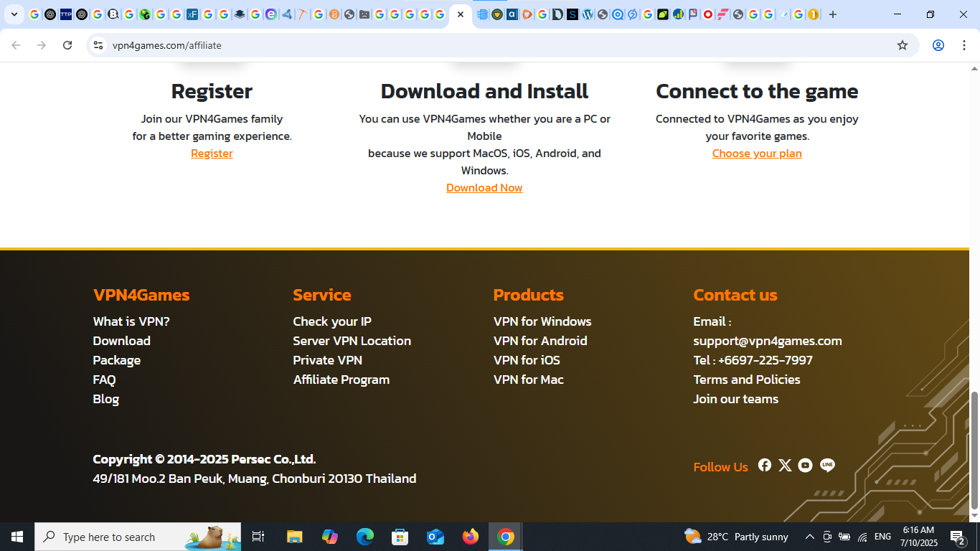Open VPN for iOS link

[x=527, y=360]
